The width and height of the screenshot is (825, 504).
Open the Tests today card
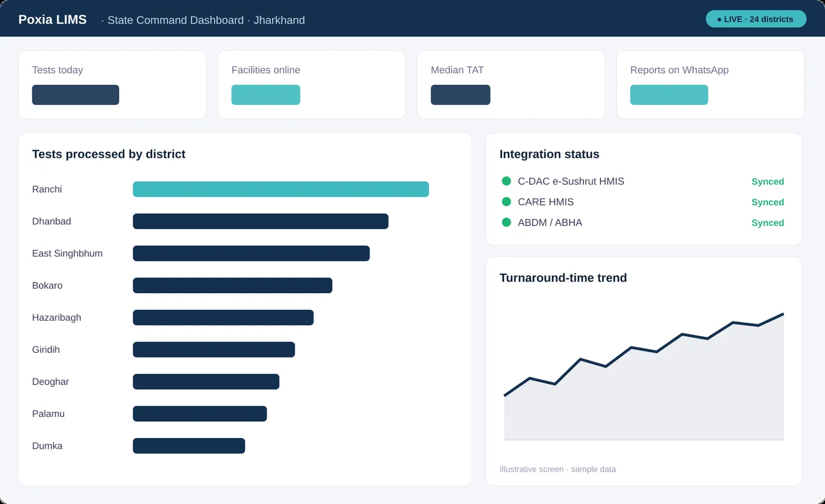point(112,85)
